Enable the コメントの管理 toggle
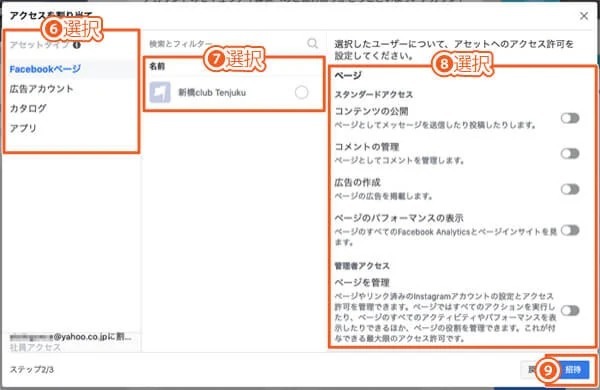Screen dimensions: 600x390 pyautogui.click(x=570, y=153)
